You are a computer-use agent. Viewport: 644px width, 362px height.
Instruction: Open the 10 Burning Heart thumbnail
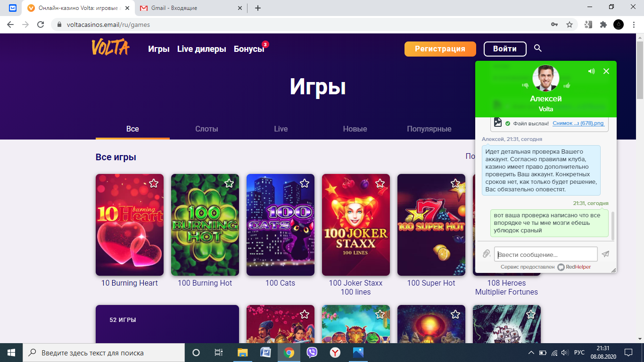[130, 225]
